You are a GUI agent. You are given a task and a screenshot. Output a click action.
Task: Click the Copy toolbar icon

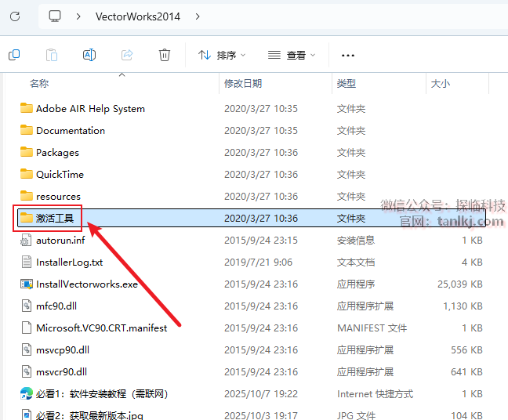(14, 55)
